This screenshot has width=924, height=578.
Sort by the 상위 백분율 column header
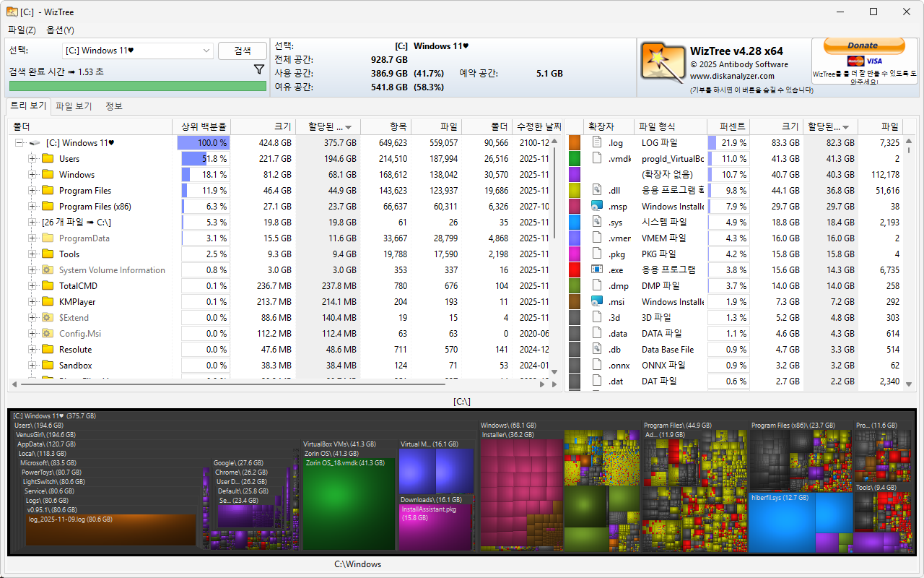point(204,126)
